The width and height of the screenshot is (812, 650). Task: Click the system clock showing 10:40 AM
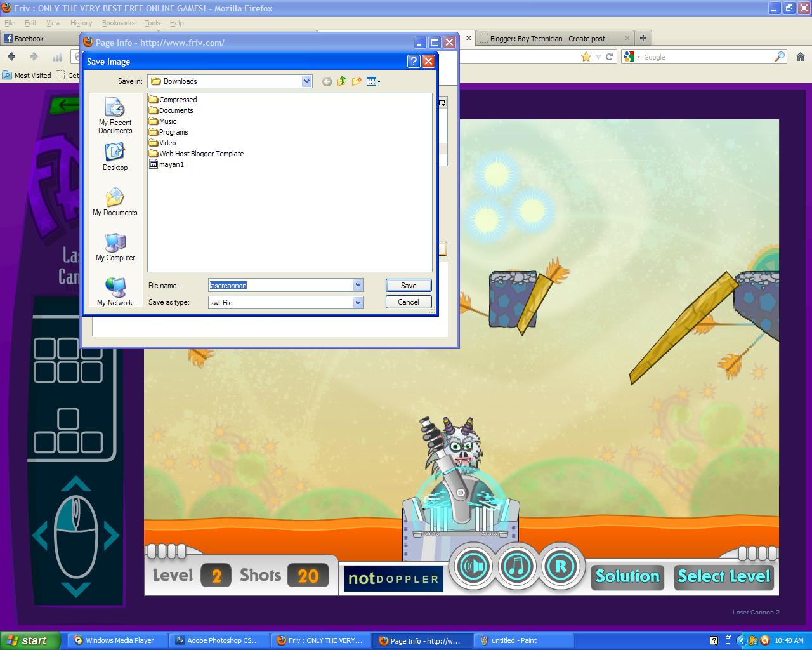click(789, 640)
